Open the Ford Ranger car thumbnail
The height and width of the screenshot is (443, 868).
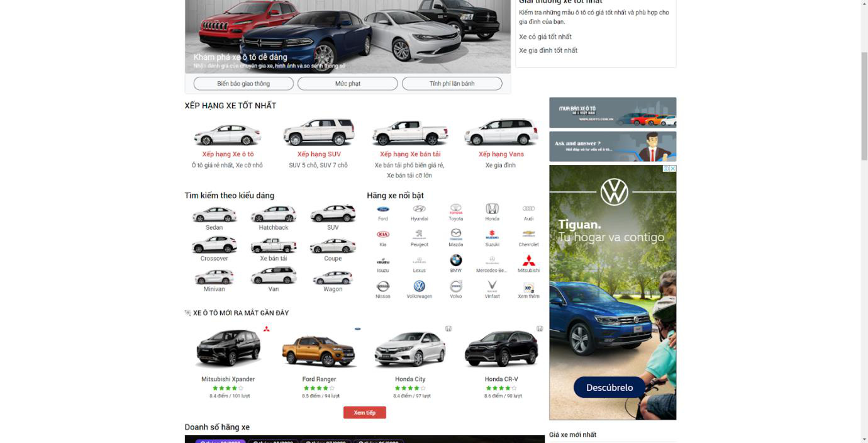[x=319, y=351]
